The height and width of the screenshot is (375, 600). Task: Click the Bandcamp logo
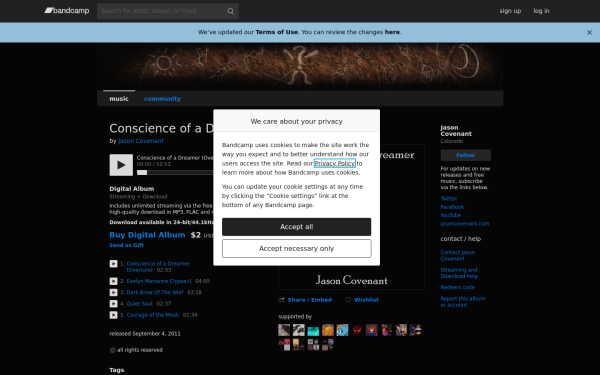pyautogui.click(x=67, y=11)
